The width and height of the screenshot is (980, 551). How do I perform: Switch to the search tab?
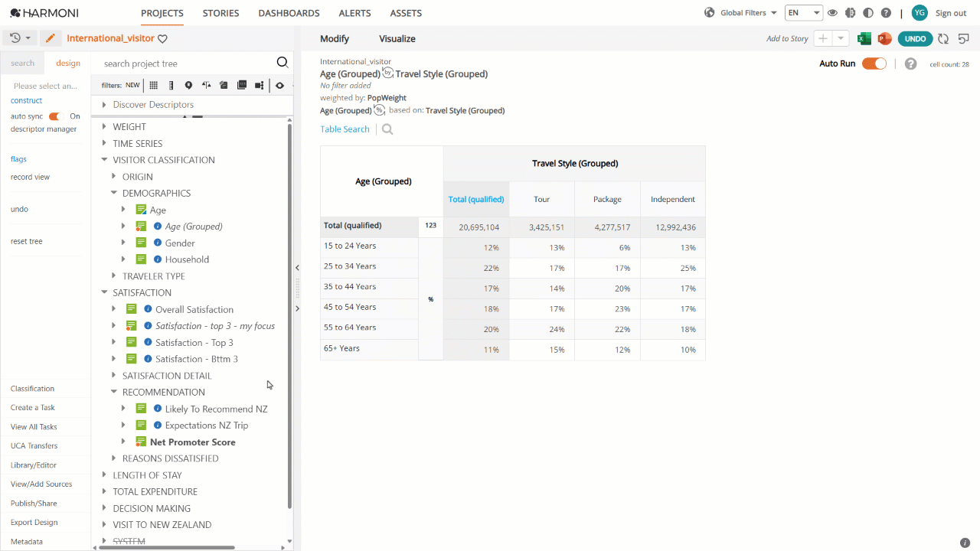(x=23, y=64)
